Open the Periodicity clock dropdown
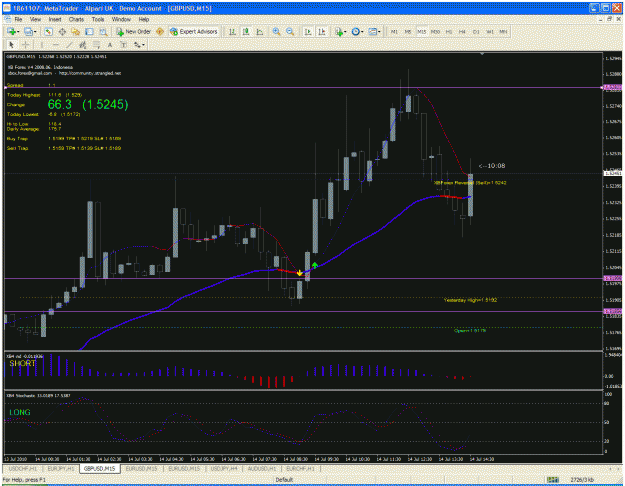 coord(357,31)
